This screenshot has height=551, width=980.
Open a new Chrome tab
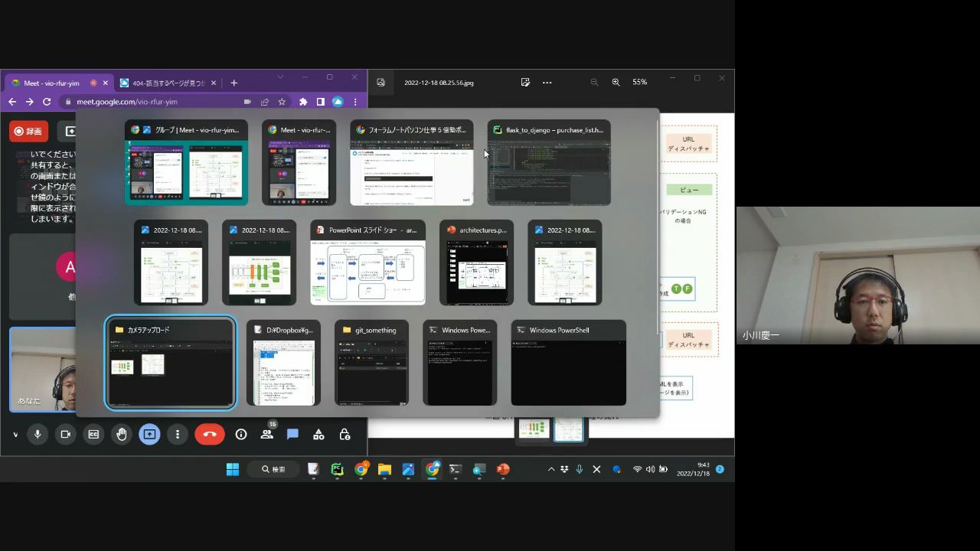coord(234,83)
